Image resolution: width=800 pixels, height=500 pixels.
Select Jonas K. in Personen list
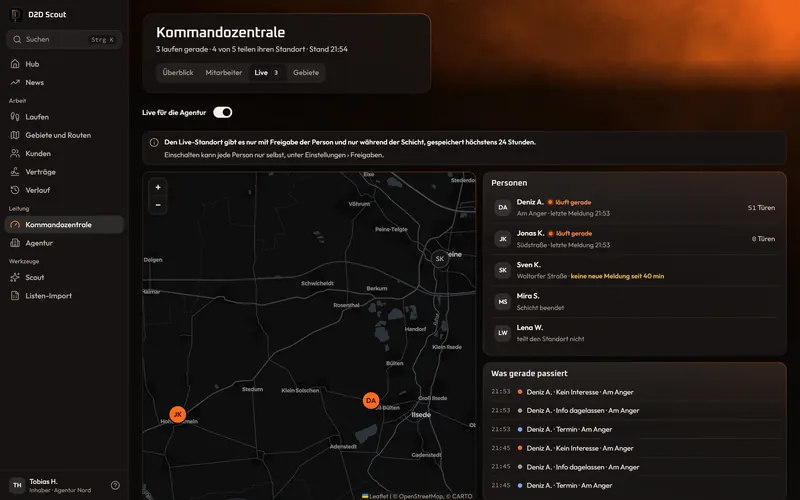click(634, 239)
